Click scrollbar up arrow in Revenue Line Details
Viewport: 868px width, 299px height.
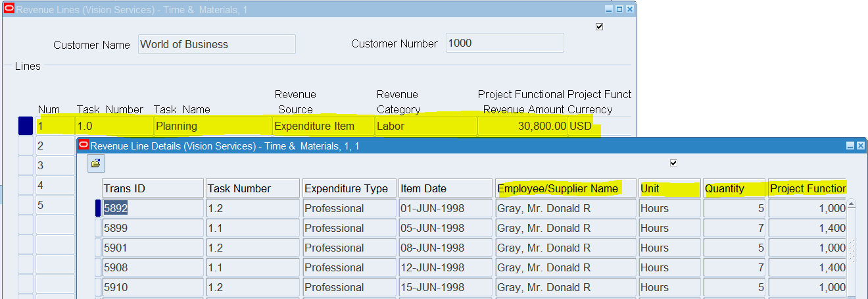tap(852, 204)
